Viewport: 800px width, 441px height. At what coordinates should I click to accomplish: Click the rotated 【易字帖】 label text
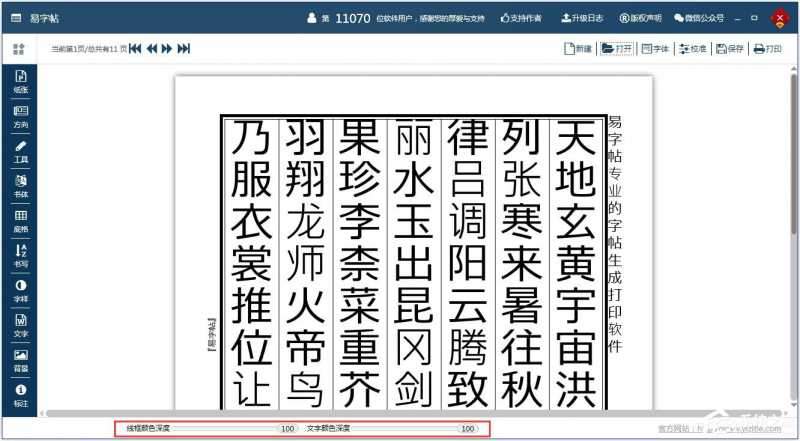pos(211,334)
